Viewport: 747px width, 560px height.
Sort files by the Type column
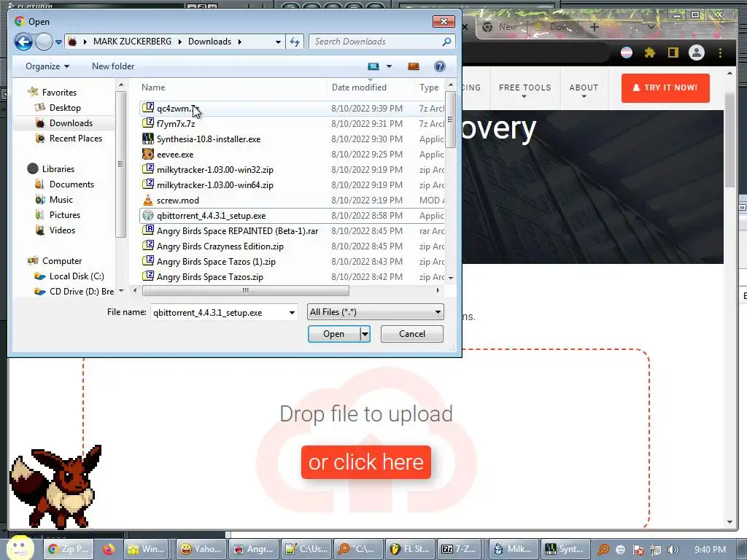[429, 87]
